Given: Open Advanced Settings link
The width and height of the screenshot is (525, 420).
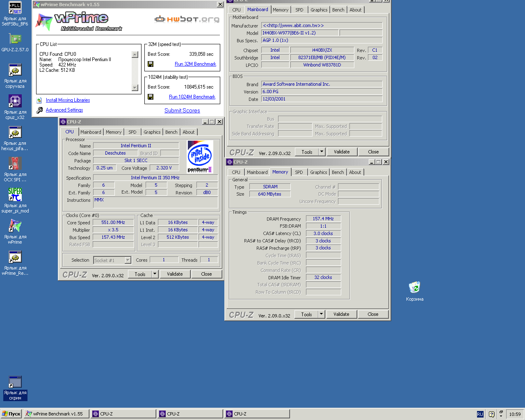Looking at the screenshot, I should click(x=64, y=110).
